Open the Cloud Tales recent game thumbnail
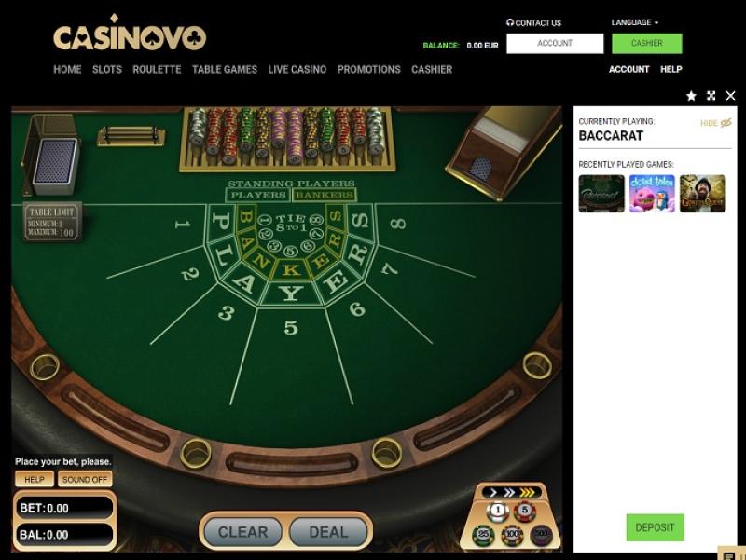This screenshot has width=746, height=560. 652,194
